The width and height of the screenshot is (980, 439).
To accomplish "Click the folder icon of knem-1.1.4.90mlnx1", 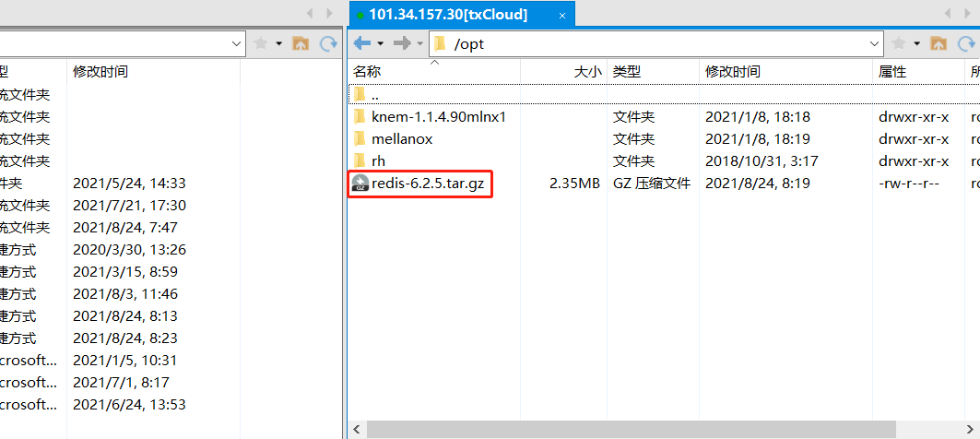I will click(360, 117).
